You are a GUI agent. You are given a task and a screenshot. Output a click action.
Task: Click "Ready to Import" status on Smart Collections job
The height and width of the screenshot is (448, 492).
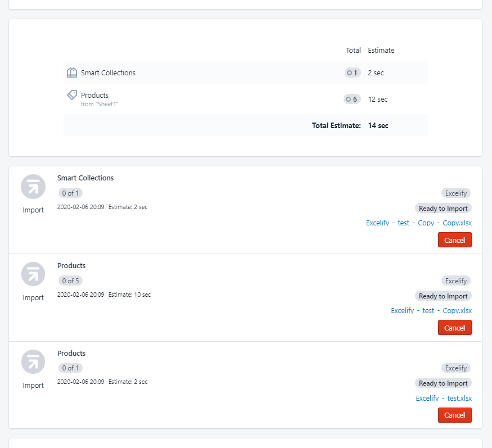(443, 209)
